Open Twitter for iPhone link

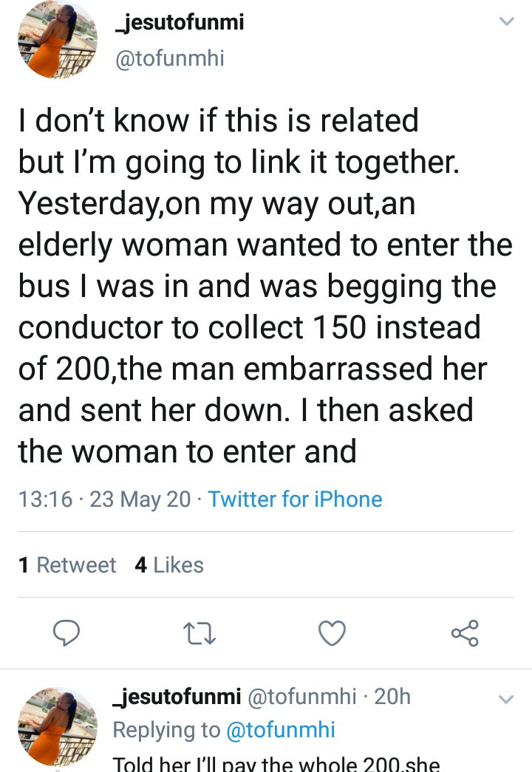pyautogui.click(x=295, y=499)
